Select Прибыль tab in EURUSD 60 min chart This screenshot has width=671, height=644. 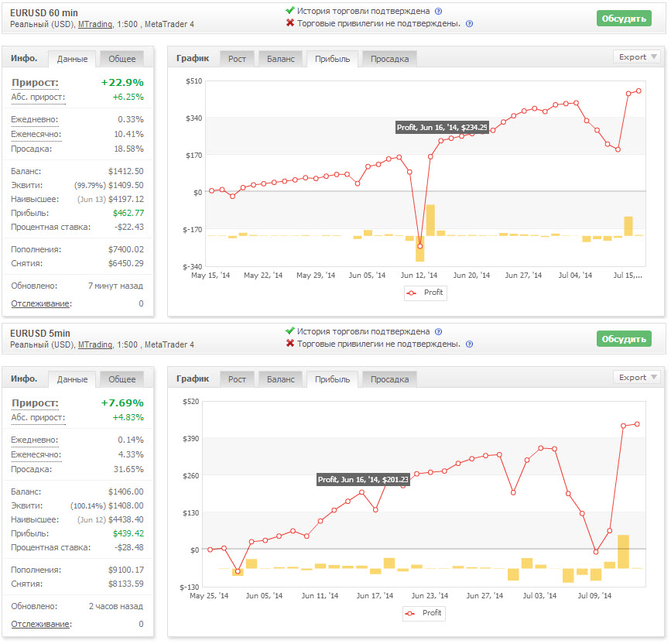[333, 59]
